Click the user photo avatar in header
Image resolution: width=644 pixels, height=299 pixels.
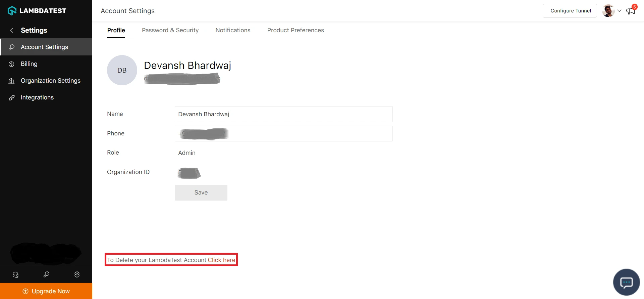click(608, 11)
